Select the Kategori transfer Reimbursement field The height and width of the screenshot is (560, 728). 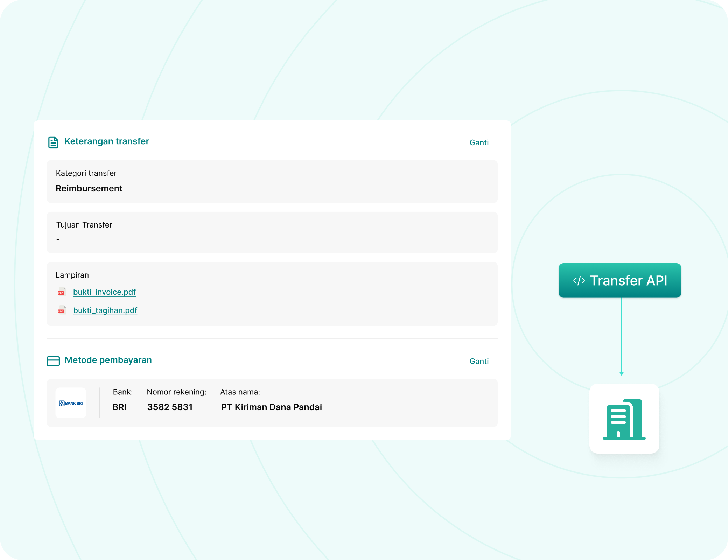272,182
